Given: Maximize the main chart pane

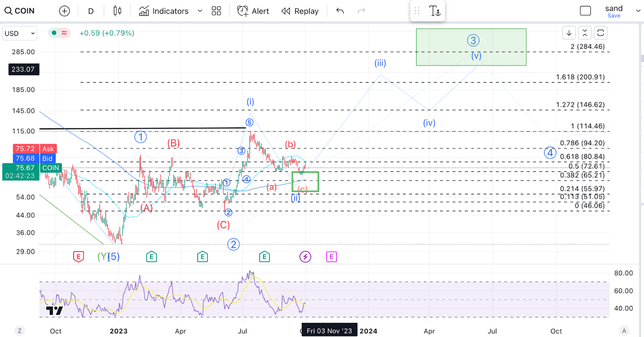Looking at the screenshot, I should 600,33.
